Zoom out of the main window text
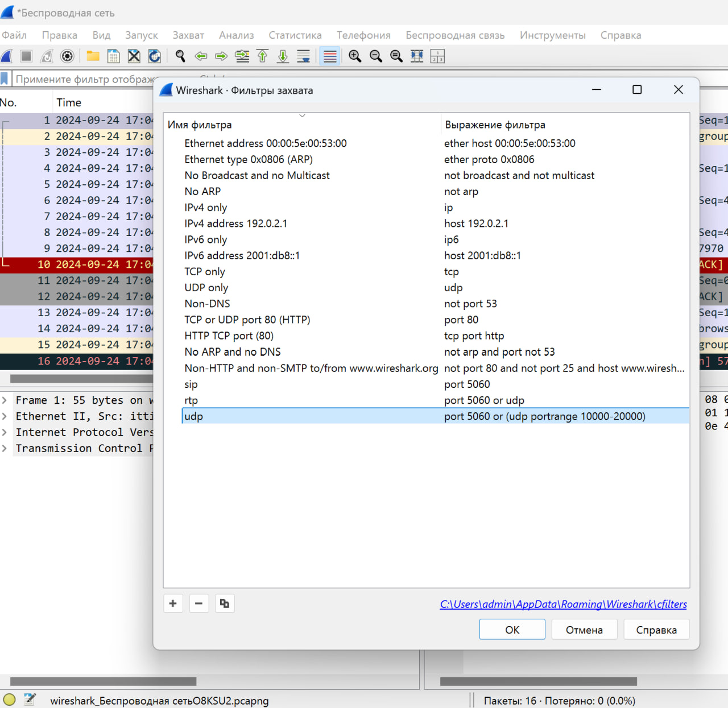728x708 pixels. 375,56
